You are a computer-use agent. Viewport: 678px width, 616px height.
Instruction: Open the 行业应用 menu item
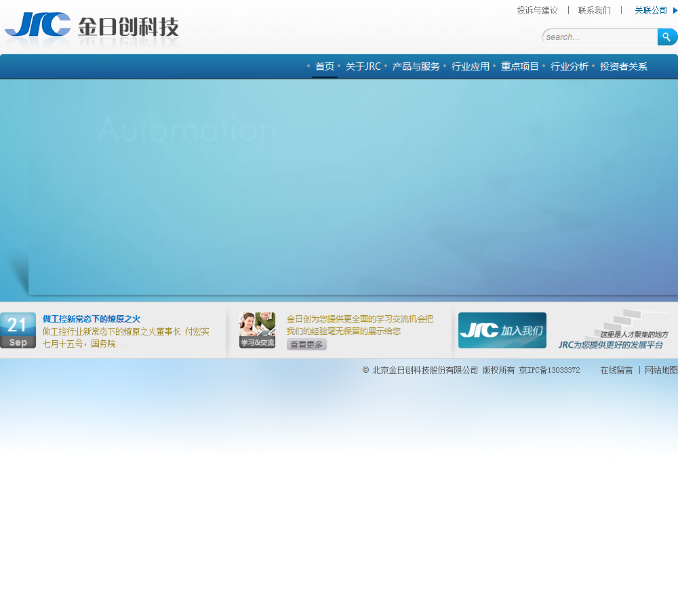[x=470, y=66]
